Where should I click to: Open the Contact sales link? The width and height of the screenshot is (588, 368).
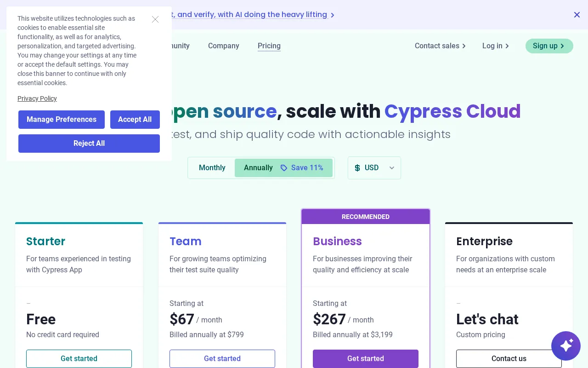(x=440, y=46)
